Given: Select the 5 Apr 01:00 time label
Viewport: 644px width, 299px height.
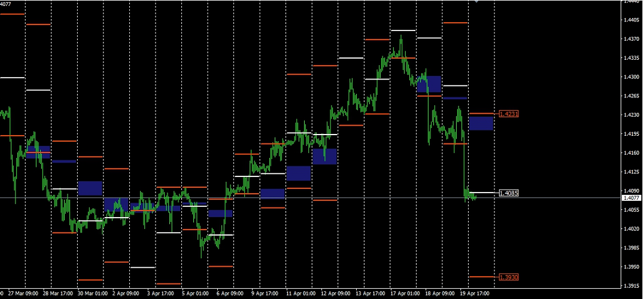Looking at the screenshot, I should click(196, 294).
